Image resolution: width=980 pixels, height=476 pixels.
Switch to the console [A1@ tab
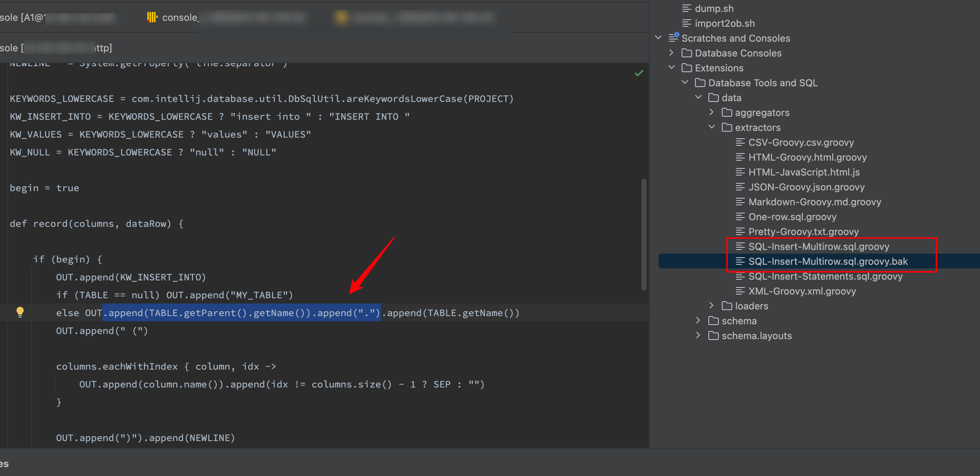(22, 17)
